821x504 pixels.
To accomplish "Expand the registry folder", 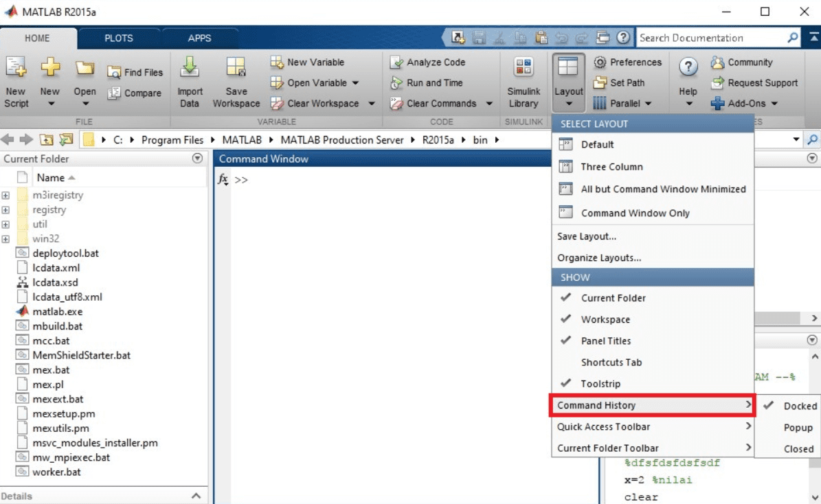I will click(5, 210).
